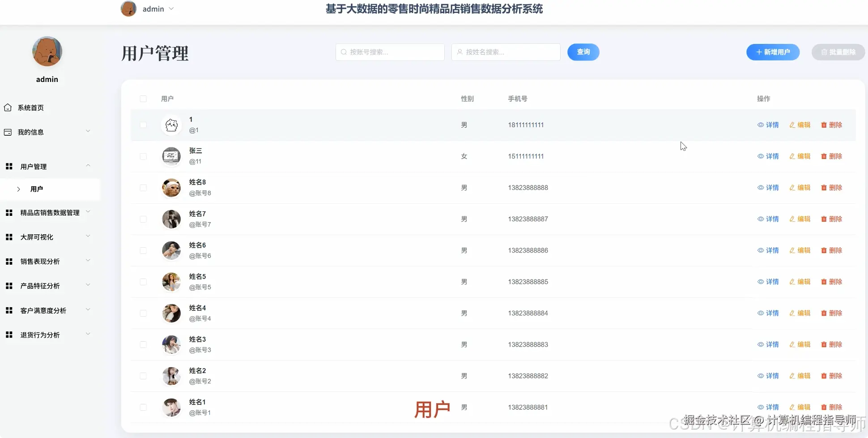Click the 大屏可视化 sidebar icon
The image size is (868, 438).
9,236
